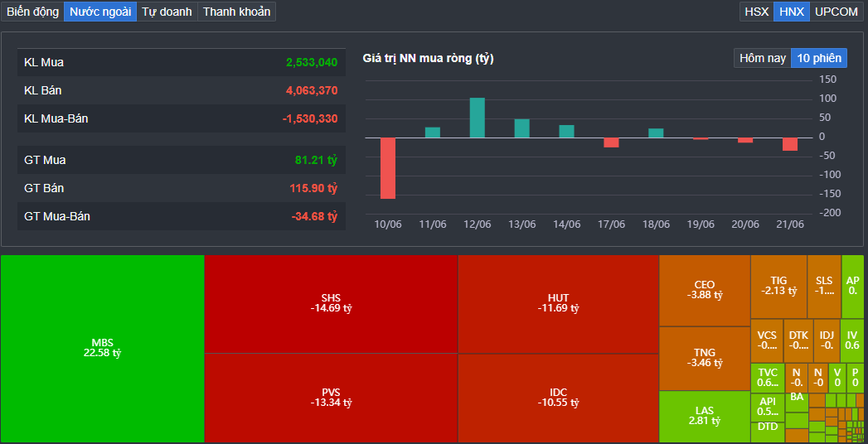Select the Thanh khoản tab
868x444 pixels.
pyautogui.click(x=236, y=12)
